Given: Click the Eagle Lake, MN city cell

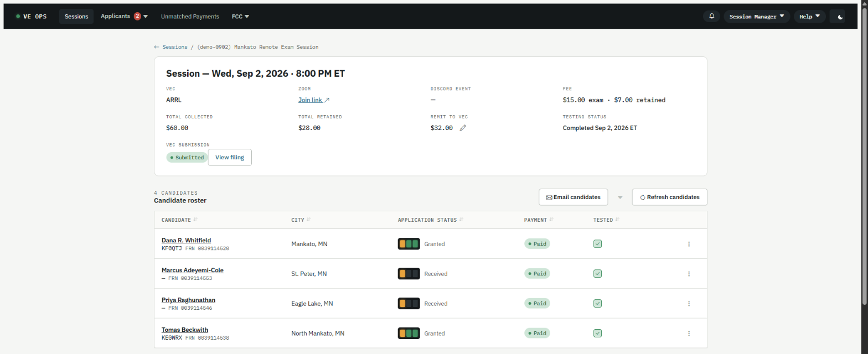Looking at the screenshot, I should (312, 304).
